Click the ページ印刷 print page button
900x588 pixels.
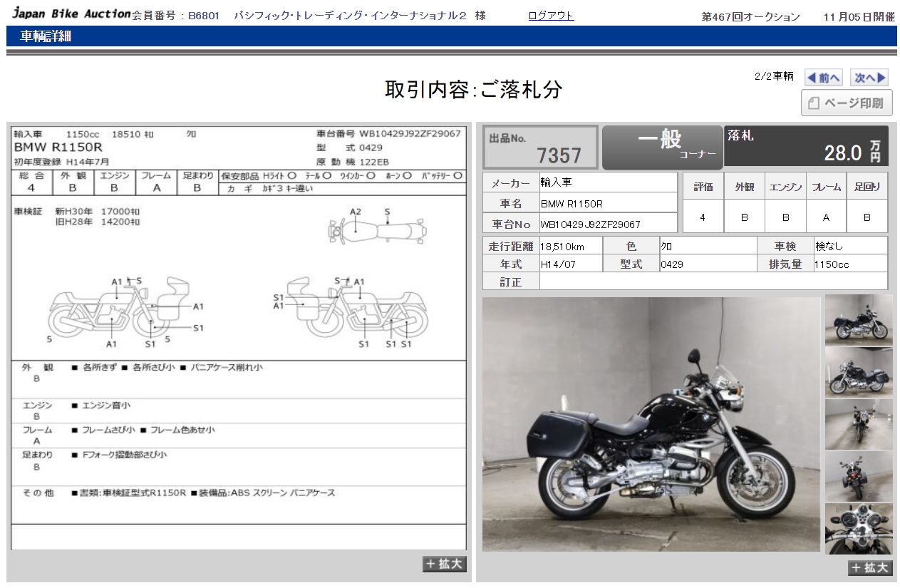[x=847, y=103]
